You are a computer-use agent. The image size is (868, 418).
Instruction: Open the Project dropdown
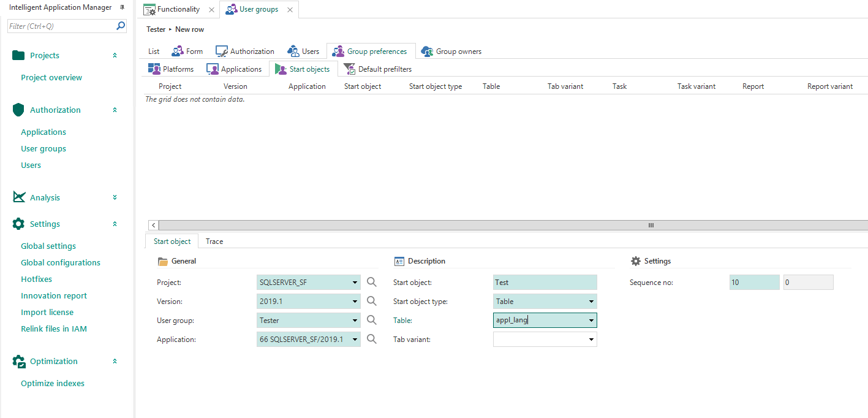[x=355, y=283]
